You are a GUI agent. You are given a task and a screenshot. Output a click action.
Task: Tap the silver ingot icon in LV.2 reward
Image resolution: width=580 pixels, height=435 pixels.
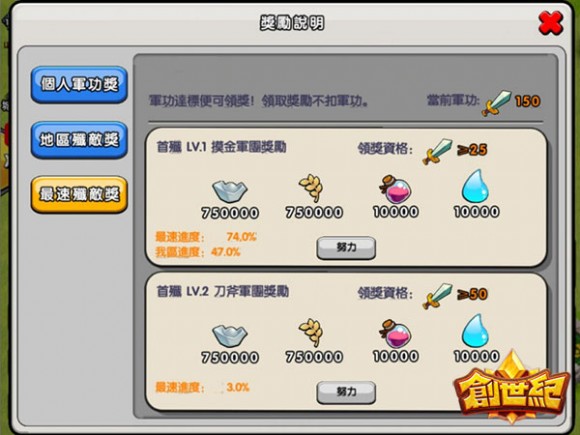pyautogui.click(x=230, y=335)
